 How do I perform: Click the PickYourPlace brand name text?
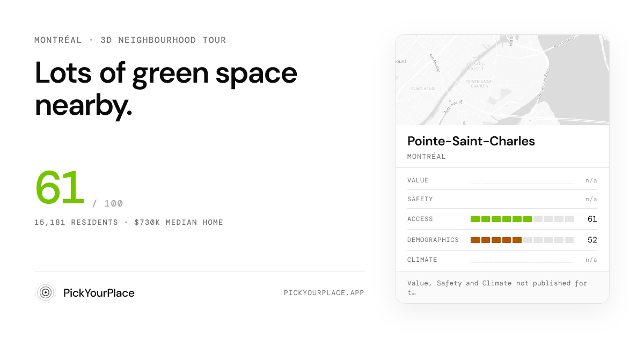[99, 293]
